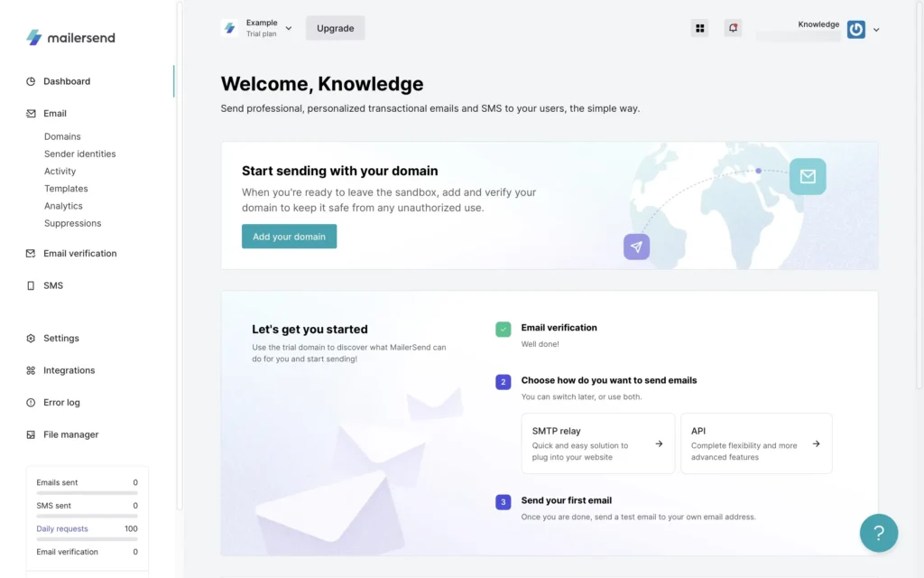924x578 pixels.
Task: Open the help question-mark bubble
Action: tap(879, 533)
